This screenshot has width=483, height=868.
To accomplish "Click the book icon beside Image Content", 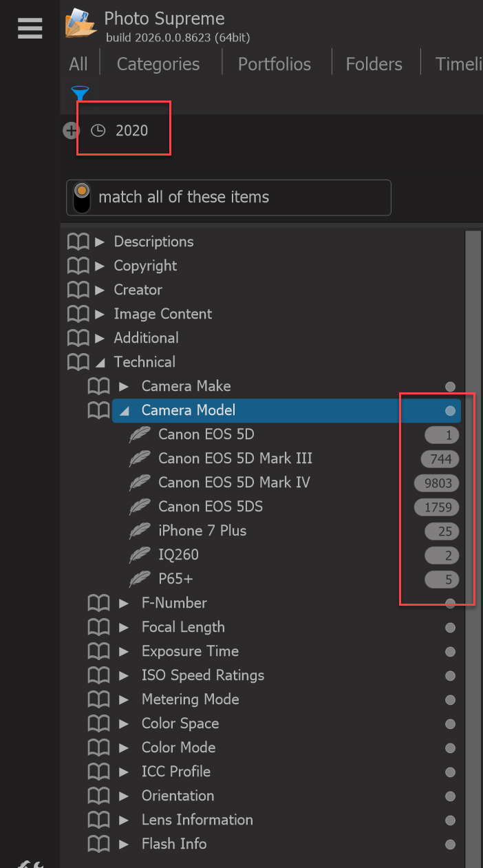I will tap(78, 314).
